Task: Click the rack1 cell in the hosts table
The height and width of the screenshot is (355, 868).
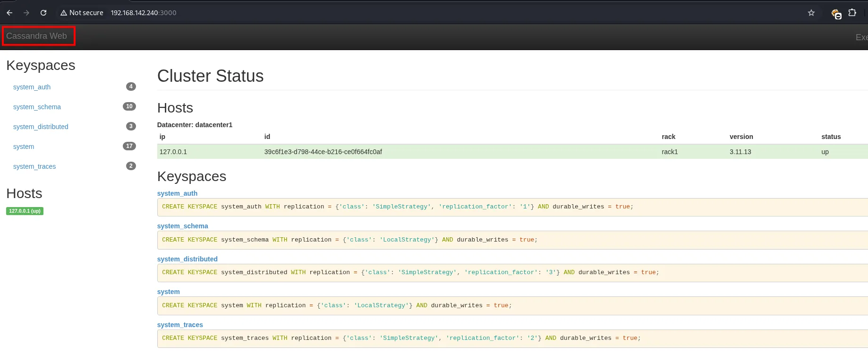Action: (x=670, y=152)
